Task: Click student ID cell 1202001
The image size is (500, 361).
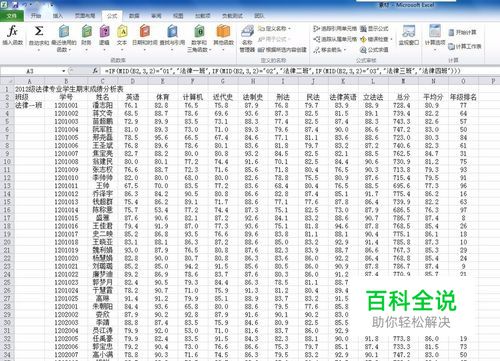Action: click(66, 306)
